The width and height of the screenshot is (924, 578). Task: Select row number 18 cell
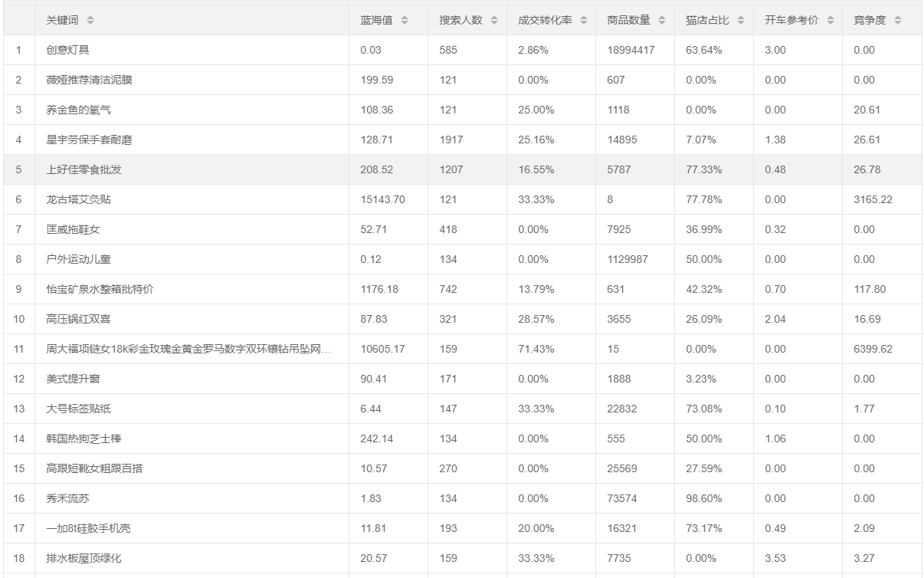point(19,558)
